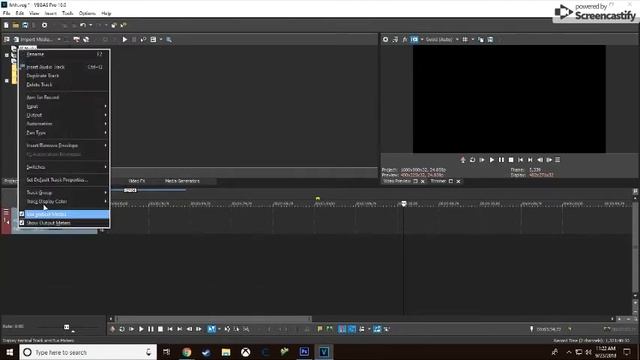Toggle Auto Ripple icon in timeline toolbar

361,329
